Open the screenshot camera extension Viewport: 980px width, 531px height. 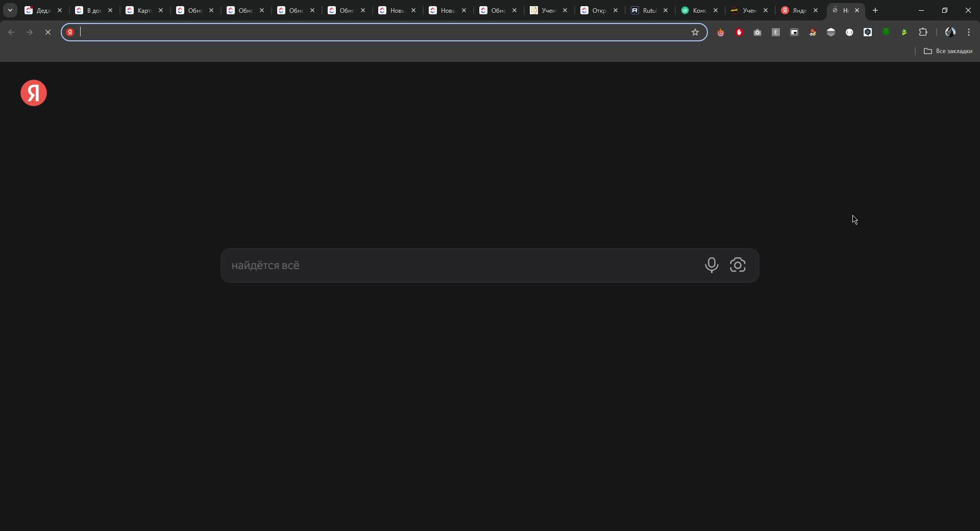pos(757,32)
